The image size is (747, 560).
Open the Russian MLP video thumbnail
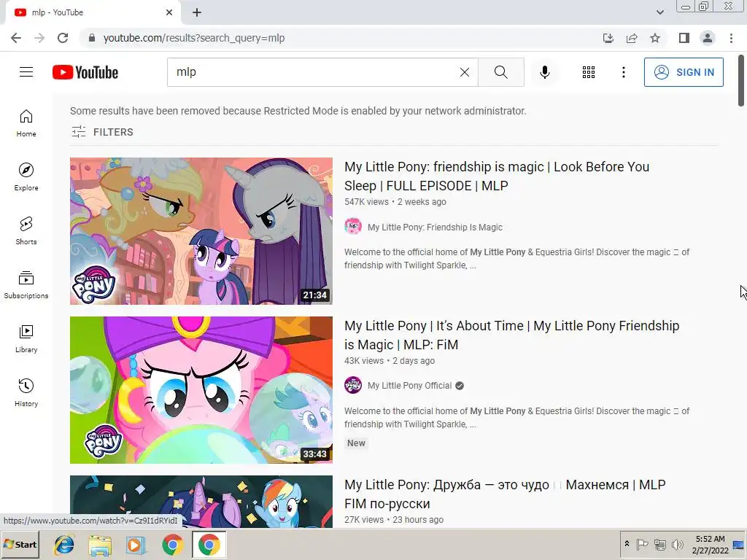coord(201,501)
